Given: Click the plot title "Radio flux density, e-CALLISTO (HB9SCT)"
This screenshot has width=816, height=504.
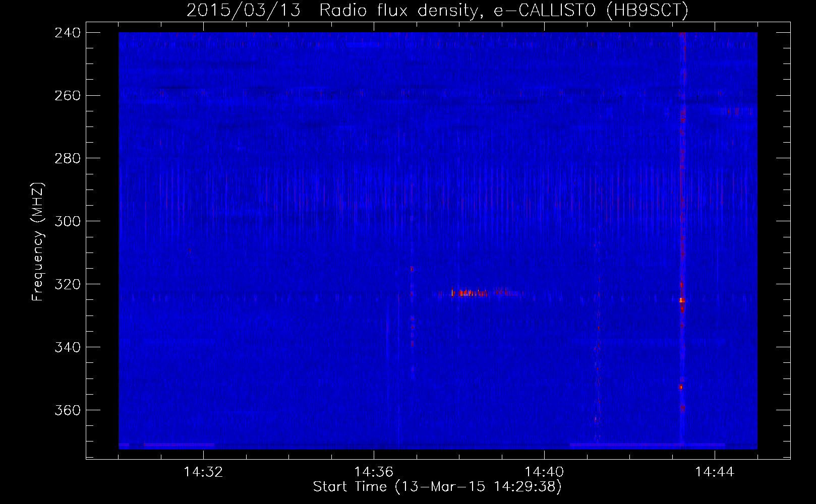Looking at the screenshot, I should [504, 10].
